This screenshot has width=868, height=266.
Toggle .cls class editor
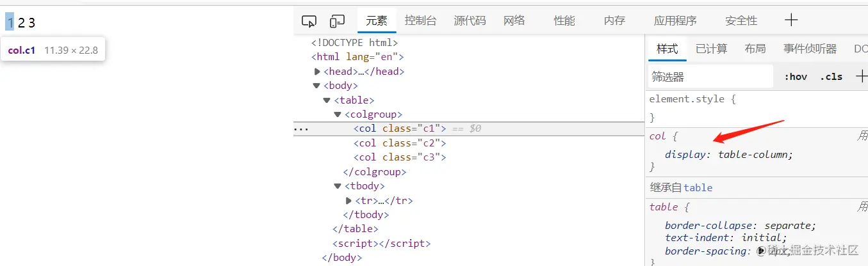831,77
